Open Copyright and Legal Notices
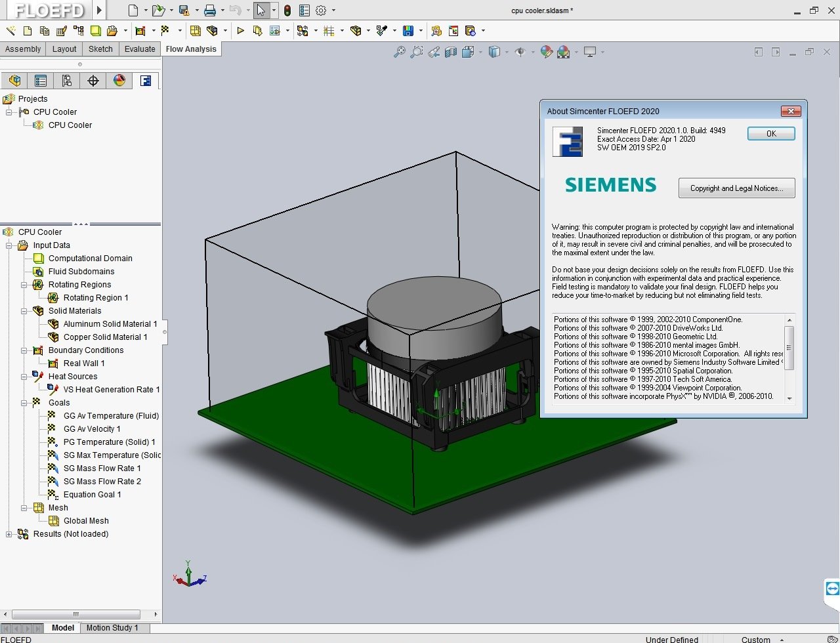This screenshot has width=840, height=643. pyautogui.click(x=736, y=188)
